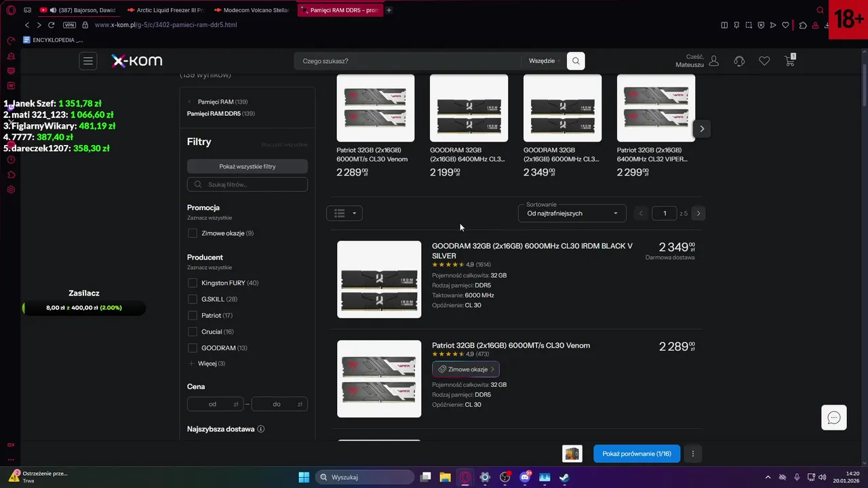Open the Sortowanie dropdown
This screenshot has height=488, width=868.
point(572,213)
